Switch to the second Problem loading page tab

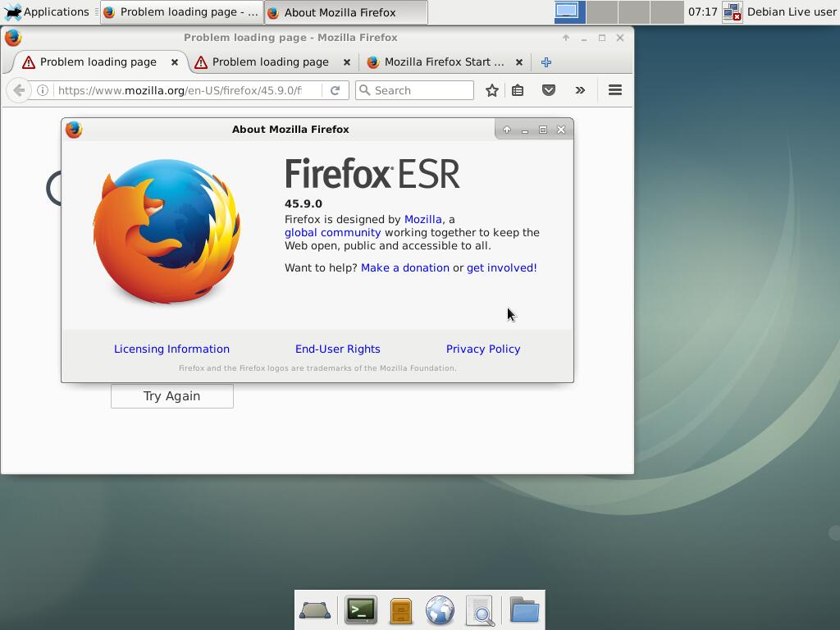click(271, 62)
